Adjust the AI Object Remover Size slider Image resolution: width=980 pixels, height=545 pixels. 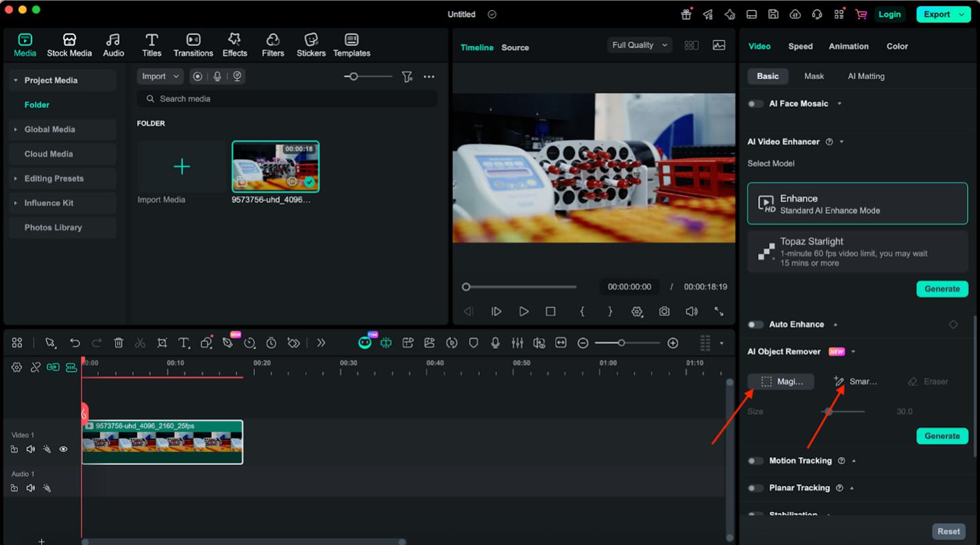tap(829, 411)
